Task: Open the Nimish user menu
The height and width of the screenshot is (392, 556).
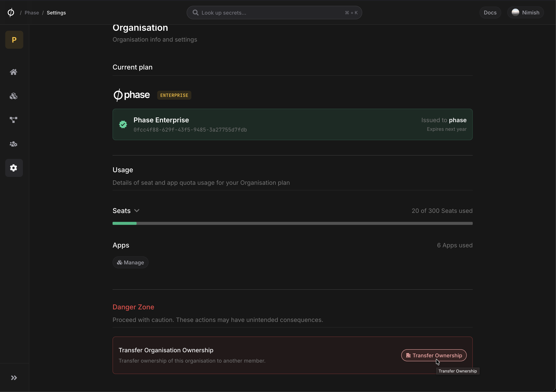Action: (525, 13)
